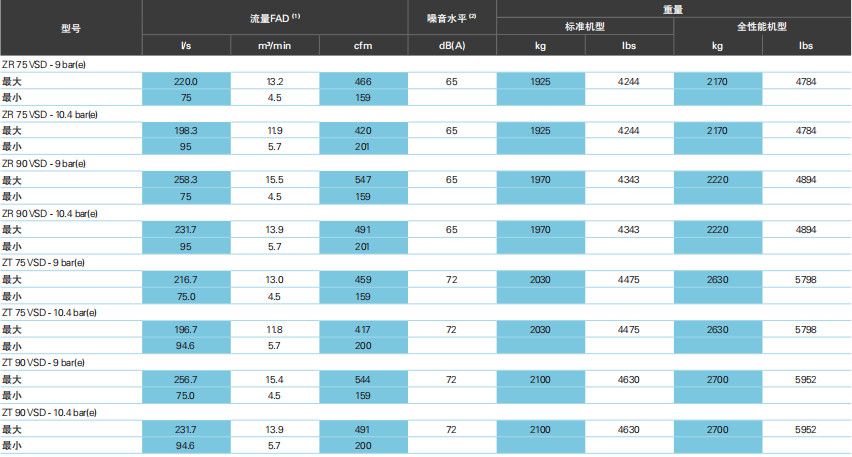Image resolution: width=852 pixels, height=457 pixels.
Task: Click the 标准机型 subheader
Action: coord(584,25)
